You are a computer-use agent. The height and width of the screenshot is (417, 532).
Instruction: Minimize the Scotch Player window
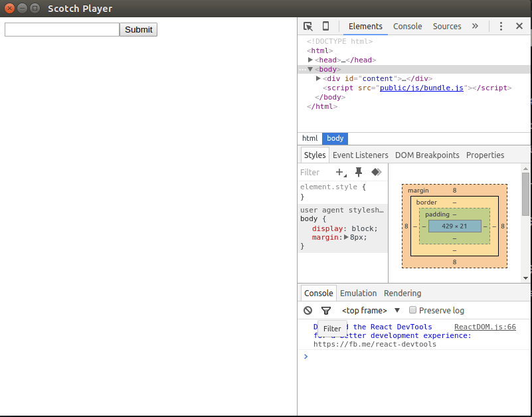coord(22,8)
